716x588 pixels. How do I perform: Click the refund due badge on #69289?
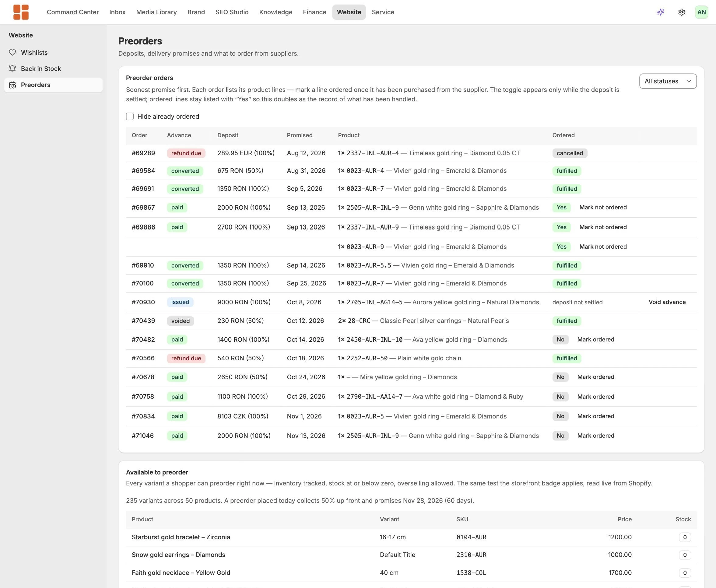click(x=186, y=153)
